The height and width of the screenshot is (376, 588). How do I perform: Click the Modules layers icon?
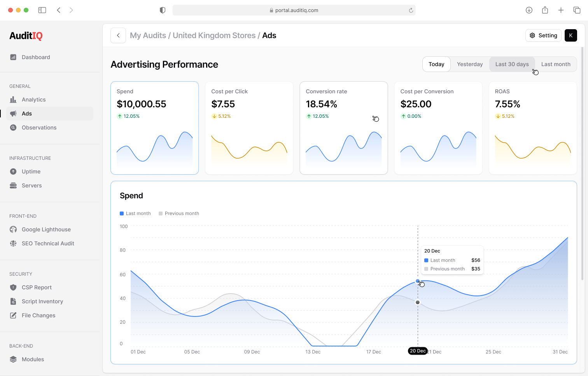[13, 359]
